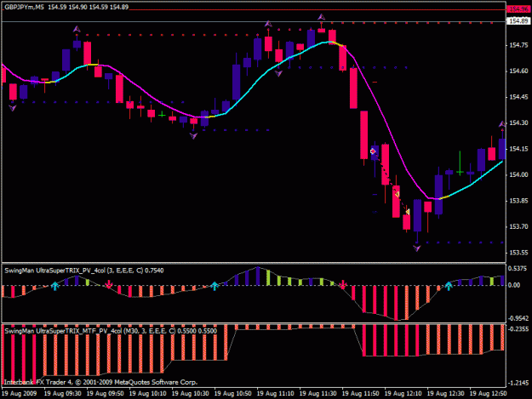Select the down fractal arrow at the 153.60 chart low
The height and width of the screenshot is (399, 532).
[x=417, y=248]
